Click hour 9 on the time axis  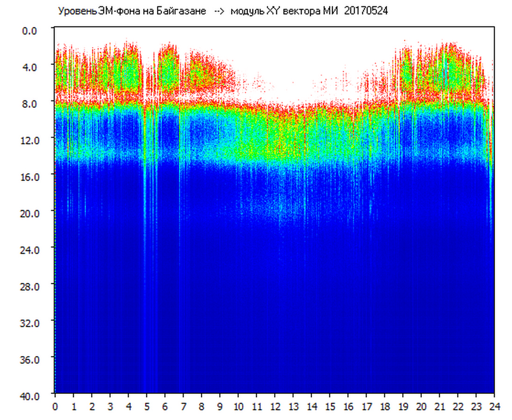pyautogui.click(x=220, y=406)
